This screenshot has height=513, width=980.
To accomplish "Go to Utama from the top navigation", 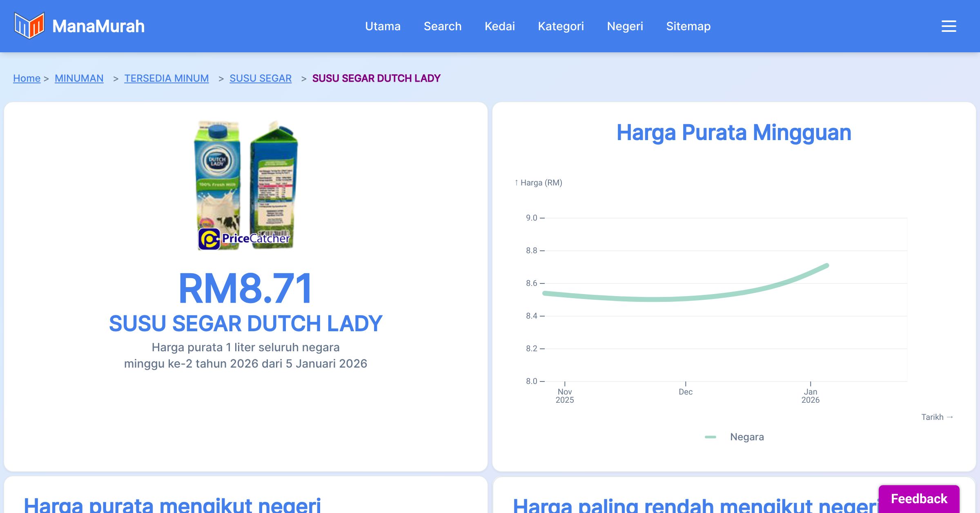I will click(383, 26).
